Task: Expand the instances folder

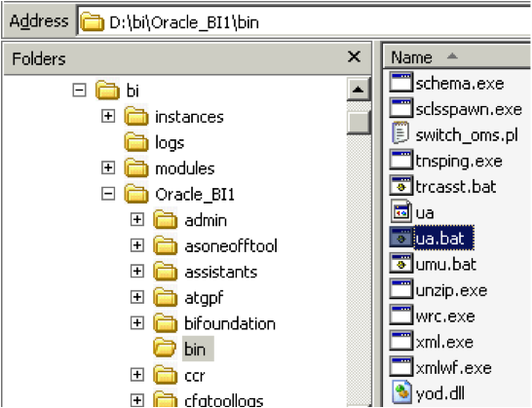Action: click(x=108, y=116)
